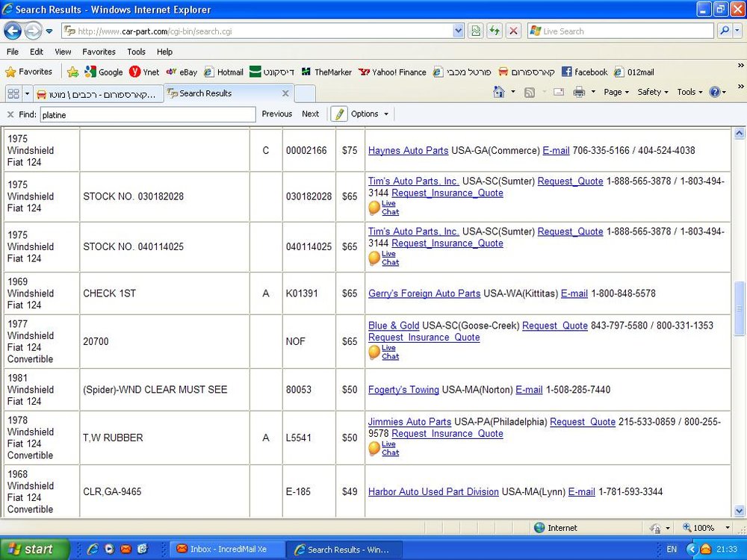747x560 pixels.
Task: Open the Edit menu
Action: 37,52
